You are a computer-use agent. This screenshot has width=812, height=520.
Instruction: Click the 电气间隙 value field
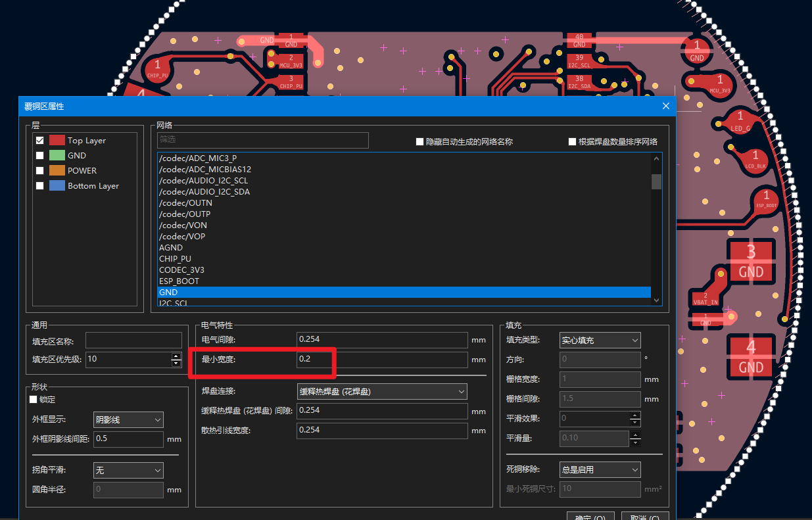(x=381, y=339)
